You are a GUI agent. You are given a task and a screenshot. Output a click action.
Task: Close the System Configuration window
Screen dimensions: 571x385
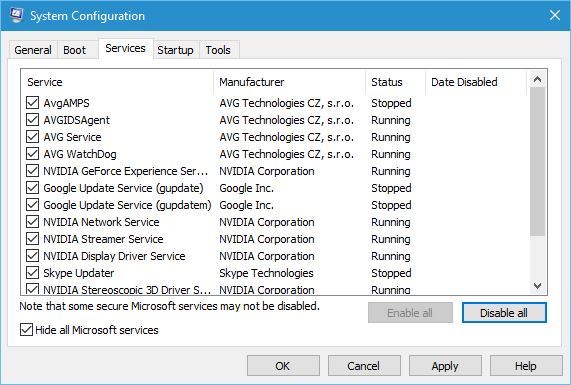coord(555,15)
